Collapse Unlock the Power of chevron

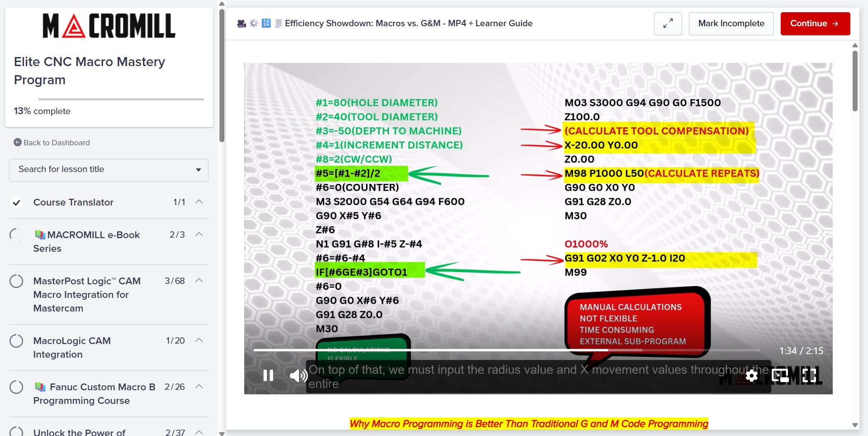(199, 432)
